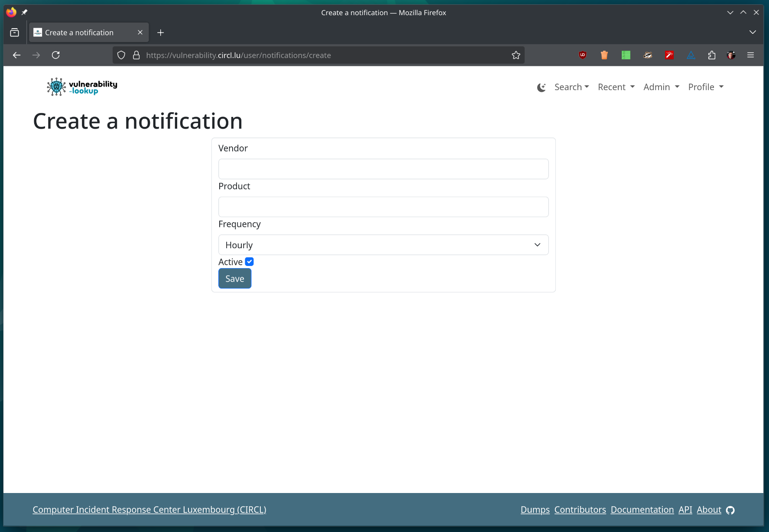Click the vulnerability-lookup logo

pyautogui.click(x=82, y=87)
